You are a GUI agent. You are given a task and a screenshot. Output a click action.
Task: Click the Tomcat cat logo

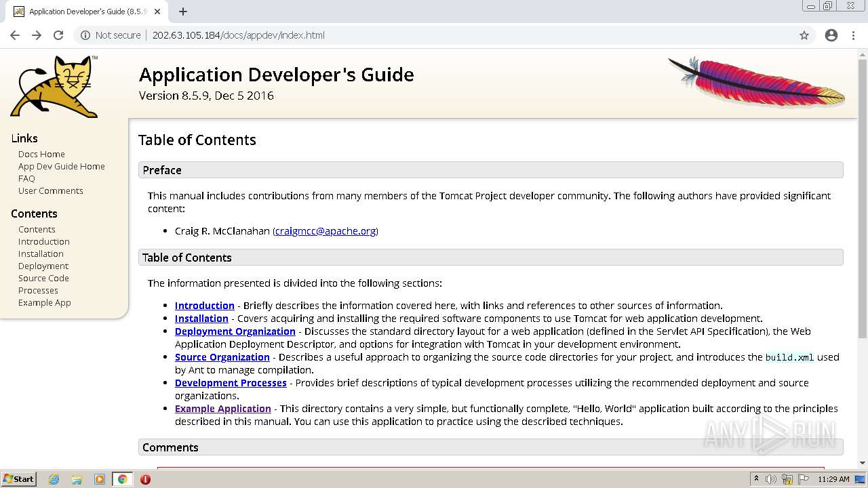coord(54,86)
